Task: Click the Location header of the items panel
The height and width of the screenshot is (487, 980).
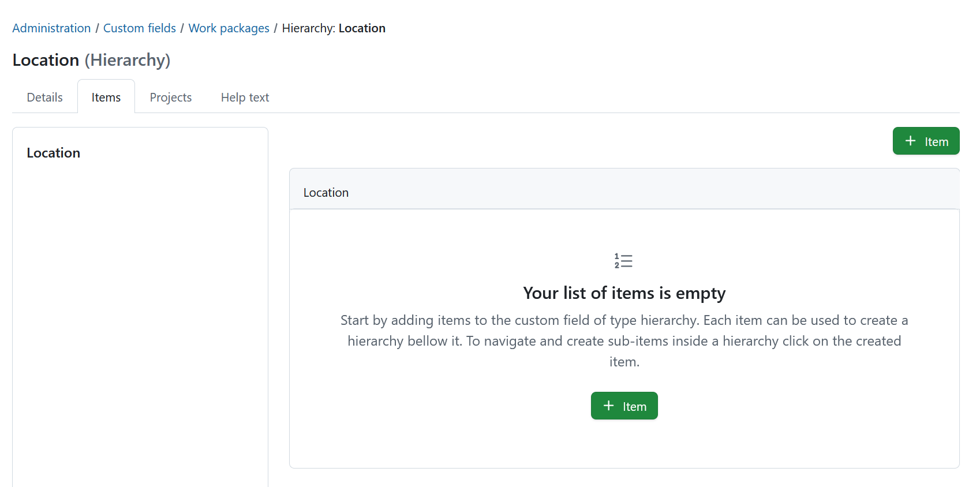Action: [326, 192]
